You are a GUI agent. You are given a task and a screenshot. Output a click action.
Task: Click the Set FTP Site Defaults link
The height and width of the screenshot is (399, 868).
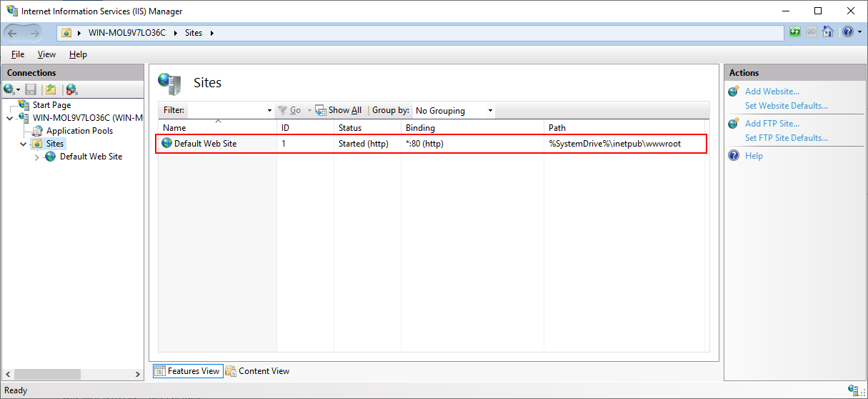click(x=786, y=138)
